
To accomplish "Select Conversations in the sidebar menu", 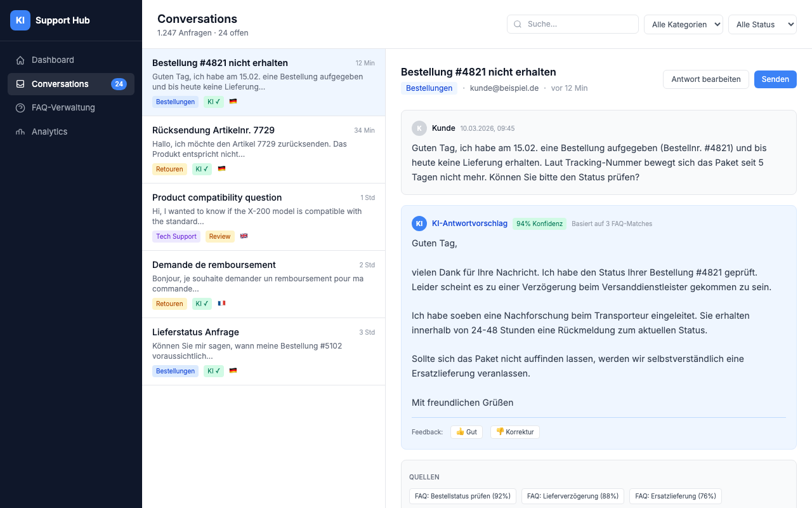I will pyautogui.click(x=60, y=84).
